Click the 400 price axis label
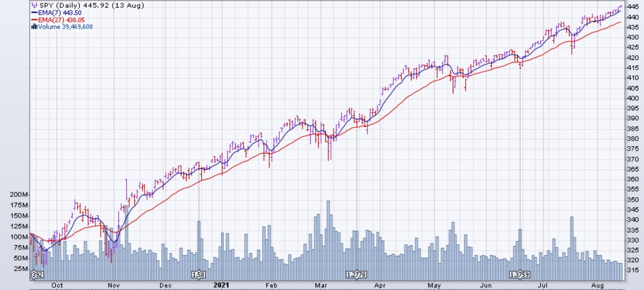The image size is (644, 290). coord(633,98)
